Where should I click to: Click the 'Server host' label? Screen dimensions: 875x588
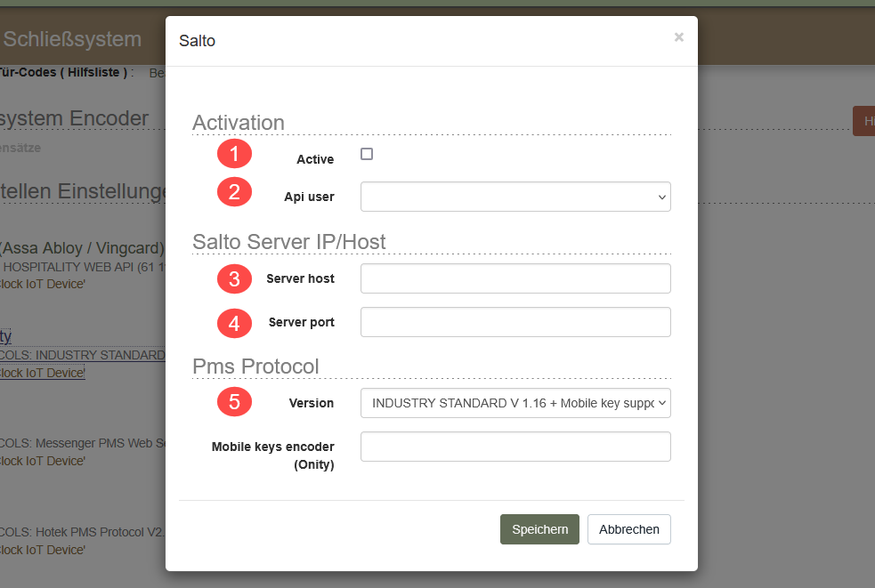[x=300, y=278]
